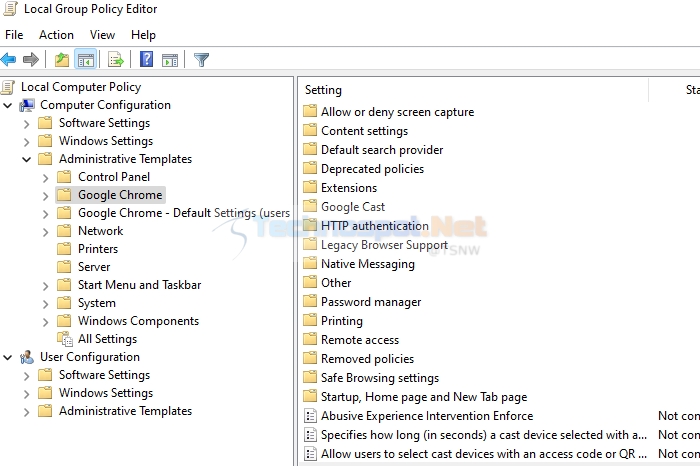Expand Software Settings under Computer Configuration
Screen dimensions: 700x466
(x=27, y=124)
